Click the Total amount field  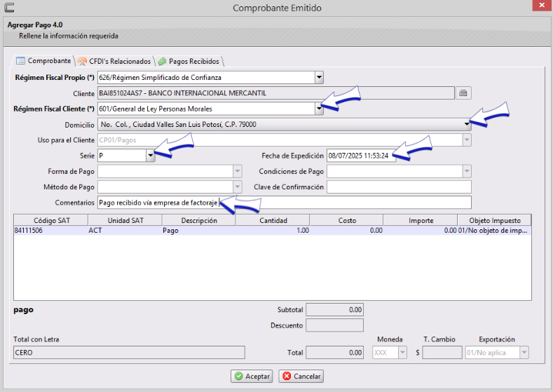tap(334, 353)
